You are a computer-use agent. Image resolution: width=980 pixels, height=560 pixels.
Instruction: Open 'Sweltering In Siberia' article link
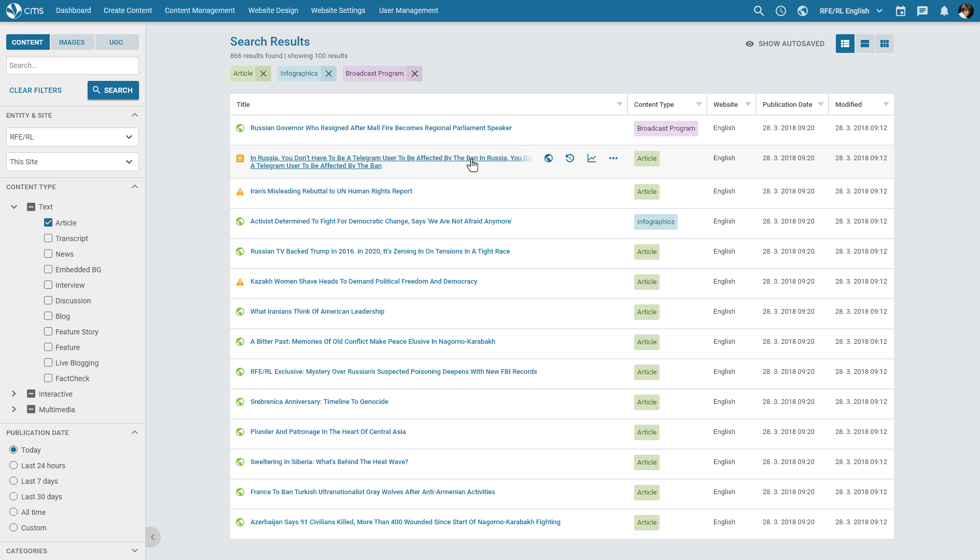pos(329,462)
